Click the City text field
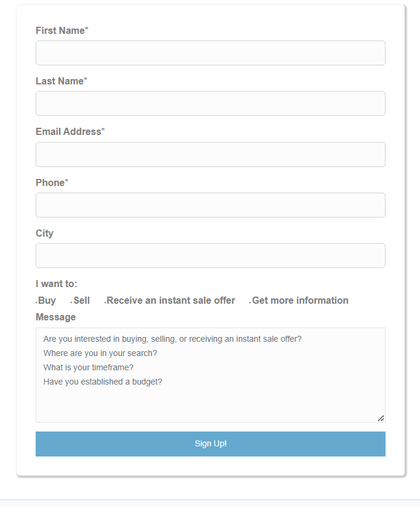Screen dimensions: 420x507 click(210, 256)
